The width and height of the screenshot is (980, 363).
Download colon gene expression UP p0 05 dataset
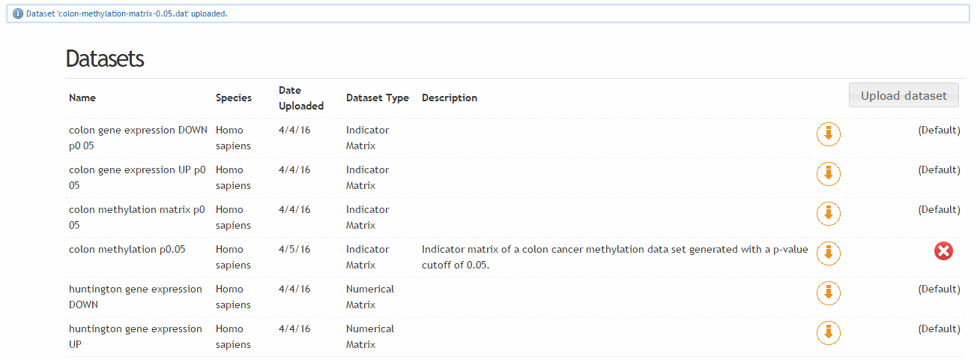[x=828, y=174]
